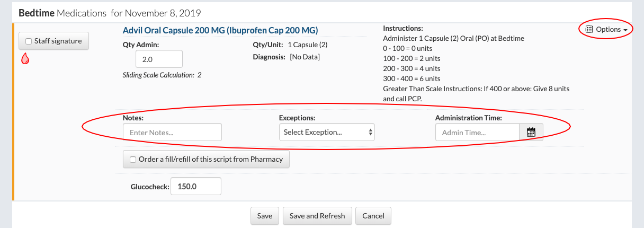Click the list icon beside Options
The width and height of the screenshot is (644, 228).
click(x=589, y=30)
